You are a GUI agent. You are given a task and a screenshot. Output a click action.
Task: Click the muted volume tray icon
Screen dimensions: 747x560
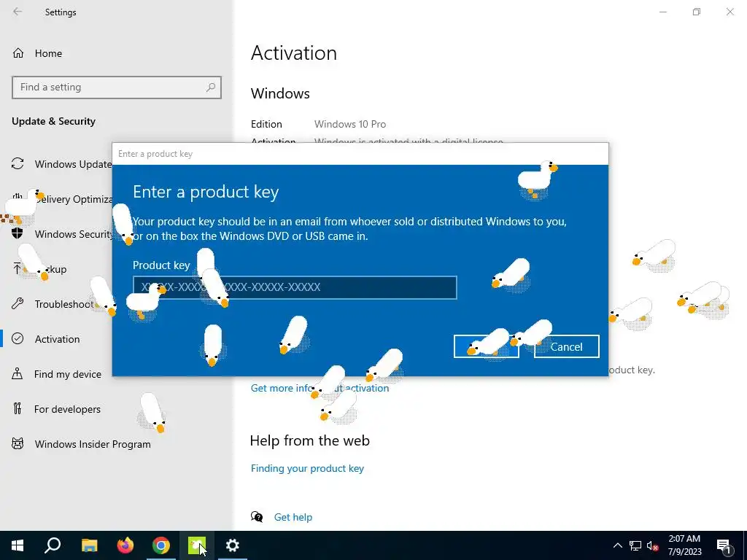[652, 545]
